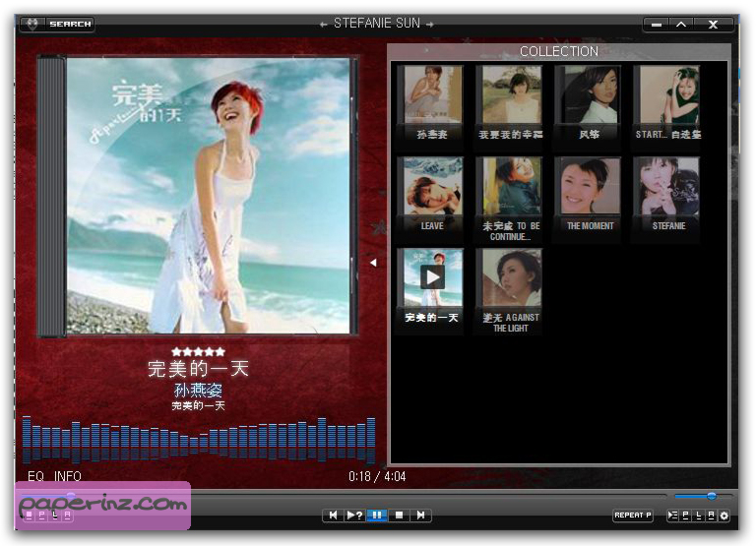
Task: Click the STEFANIE SUN artist title
Action: point(377,24)
